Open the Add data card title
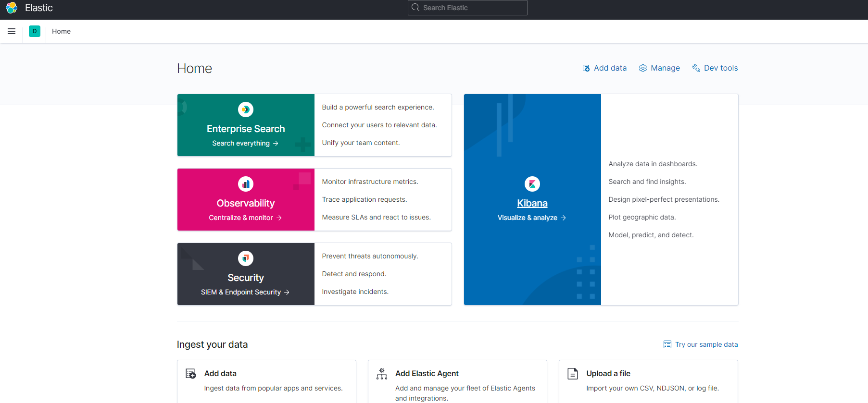This screenshot has width=868, height=403. pyautogui.click(x=220, y=373)
